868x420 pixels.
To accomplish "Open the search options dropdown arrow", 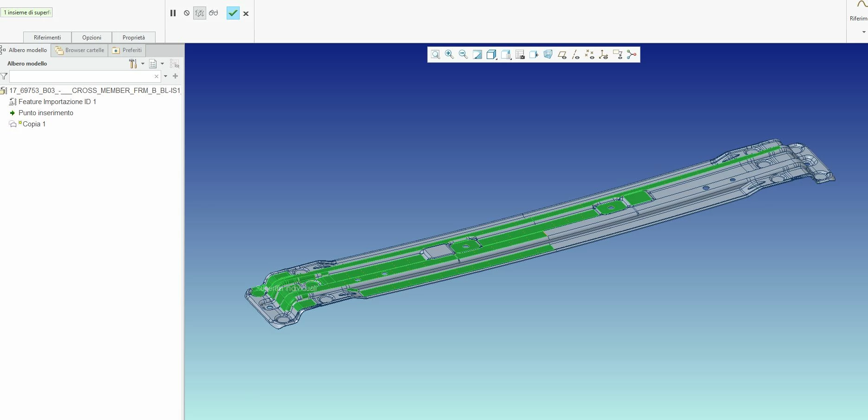I will [x=165, y=76].
